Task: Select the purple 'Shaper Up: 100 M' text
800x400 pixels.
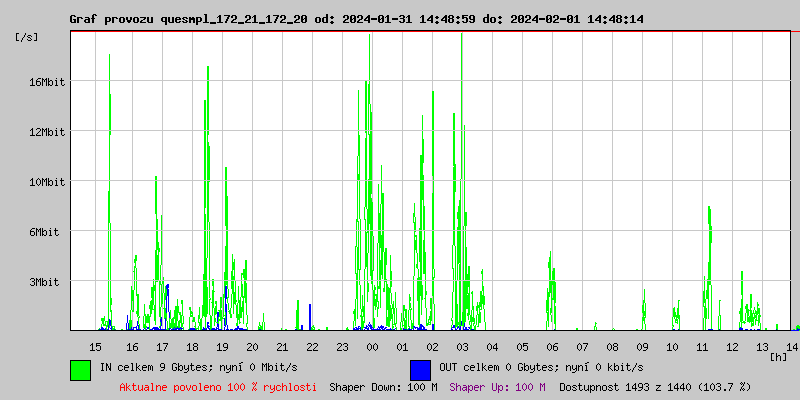Action: point(497,386)
